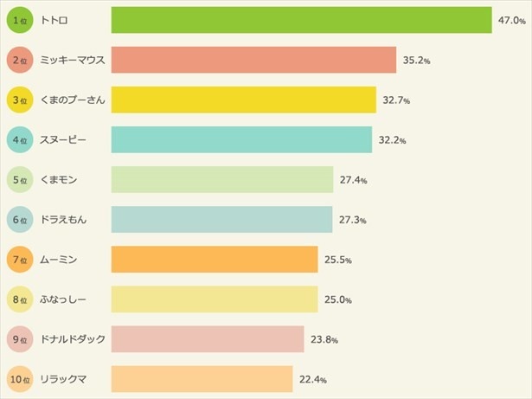Select the orange 7位 rank badge

[20, 259]
